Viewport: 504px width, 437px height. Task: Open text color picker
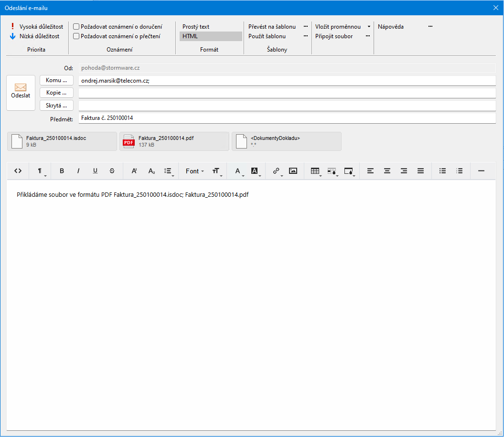pos(238,171)
